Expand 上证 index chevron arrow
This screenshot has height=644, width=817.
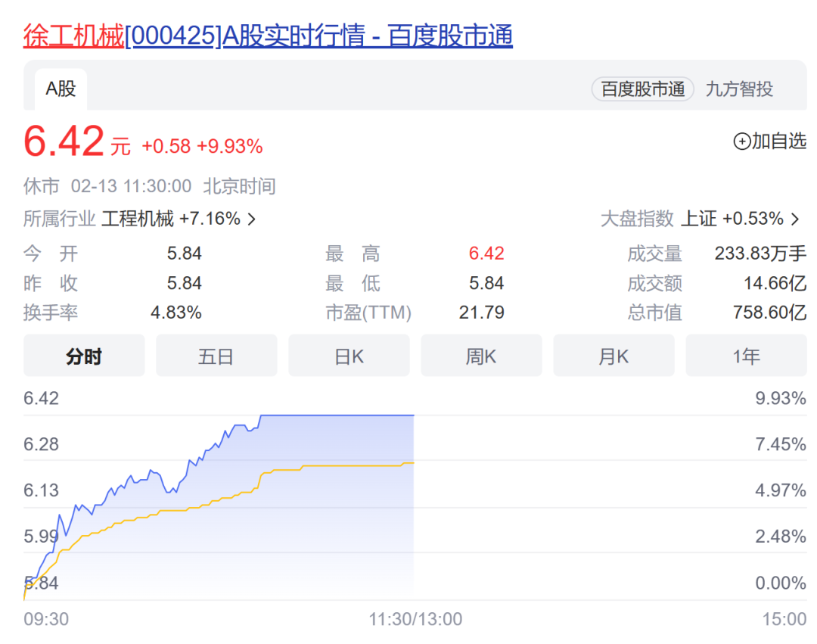pyautogui.click(x=795, y=219)
